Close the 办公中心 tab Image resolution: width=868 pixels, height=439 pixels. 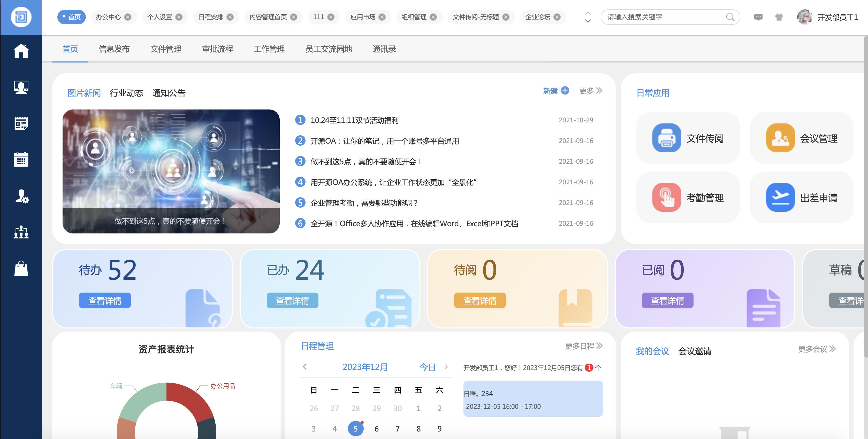[128, 17]
